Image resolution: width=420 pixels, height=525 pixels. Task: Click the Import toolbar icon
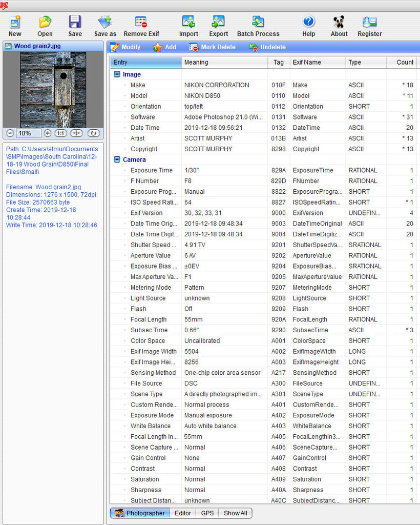tap(188, 23)
